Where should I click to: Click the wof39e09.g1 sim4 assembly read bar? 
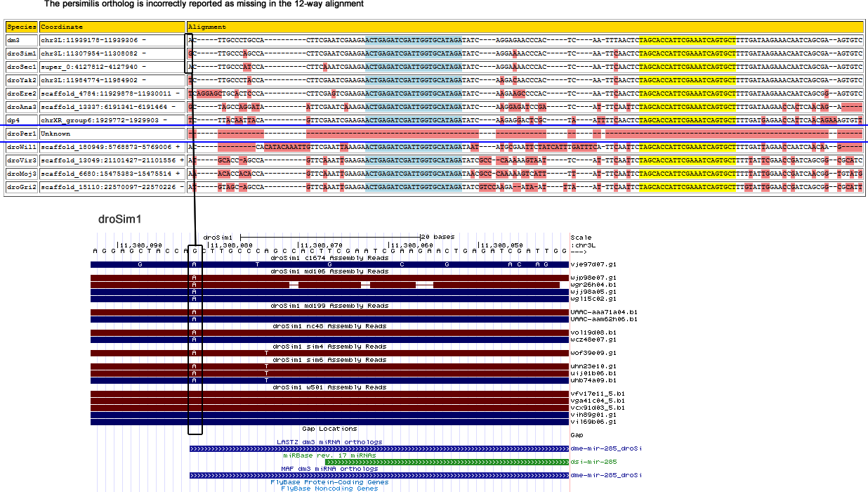pos(329,353)
